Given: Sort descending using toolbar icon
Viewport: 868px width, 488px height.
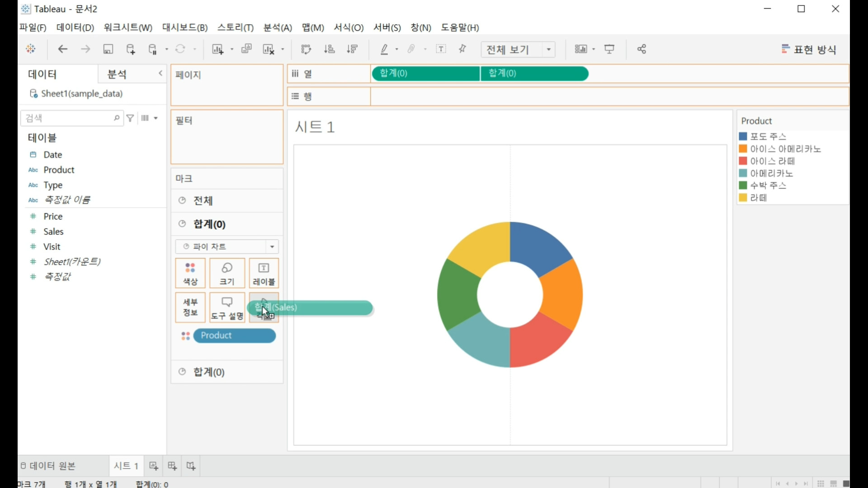Looking at the screenshot, I should coord(352,49).
